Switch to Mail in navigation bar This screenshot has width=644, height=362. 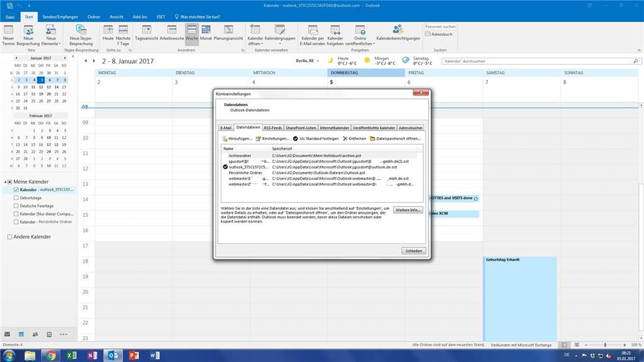[7, 334]
